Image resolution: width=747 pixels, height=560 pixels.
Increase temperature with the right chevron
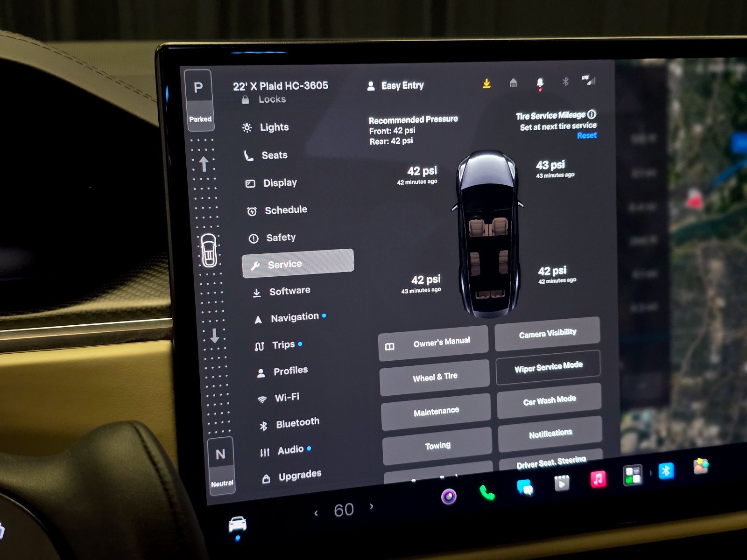coord(371,506)
